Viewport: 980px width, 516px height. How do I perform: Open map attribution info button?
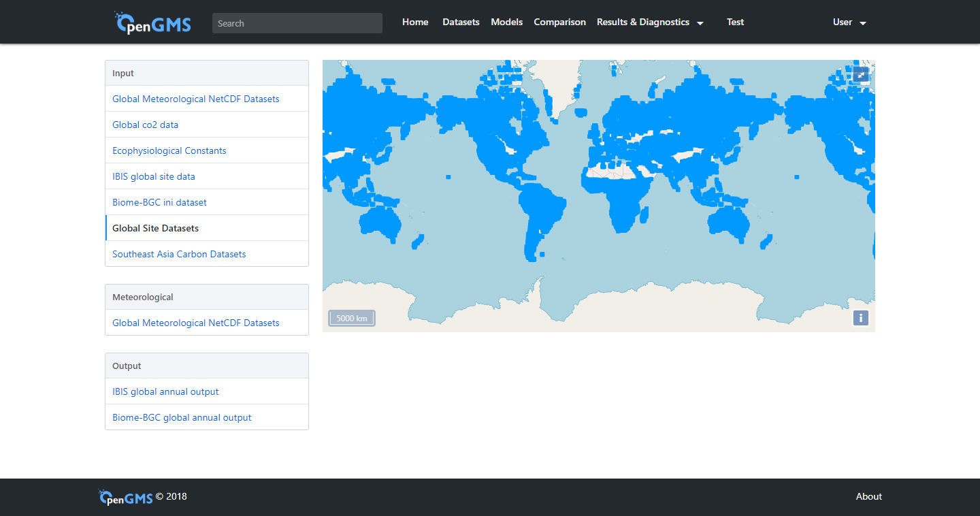860,318
